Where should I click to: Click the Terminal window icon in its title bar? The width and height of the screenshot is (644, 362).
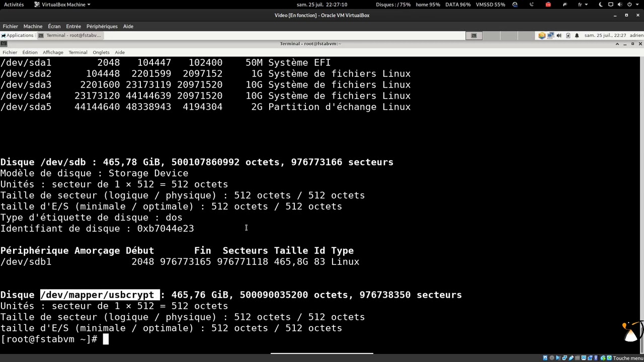3,44
